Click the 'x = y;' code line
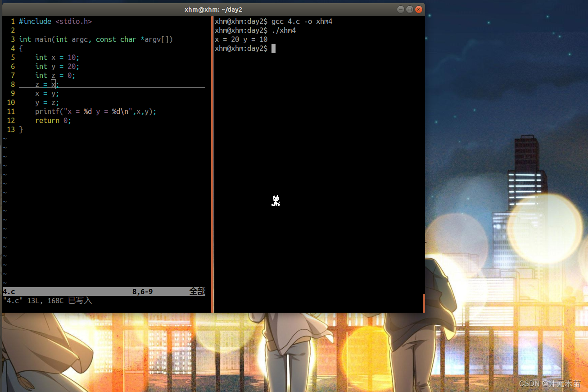Viewport: 588px width, 392px height. tap(47, 93)
